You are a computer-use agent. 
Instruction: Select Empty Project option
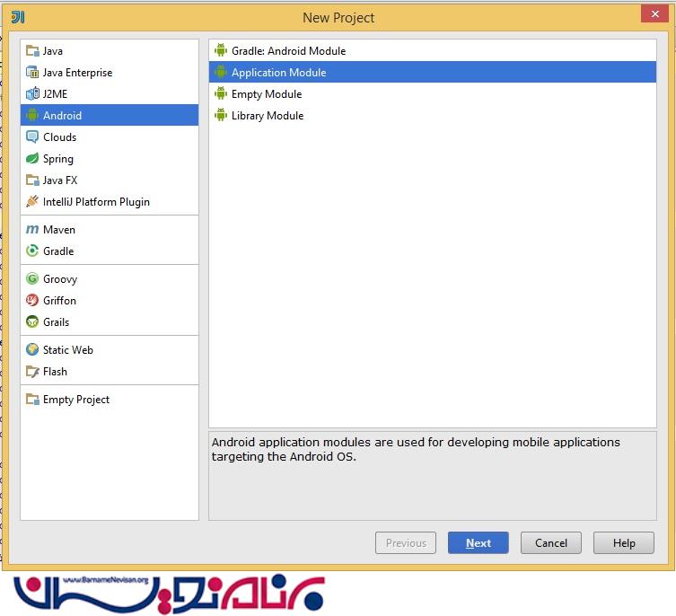pos(75,400)
